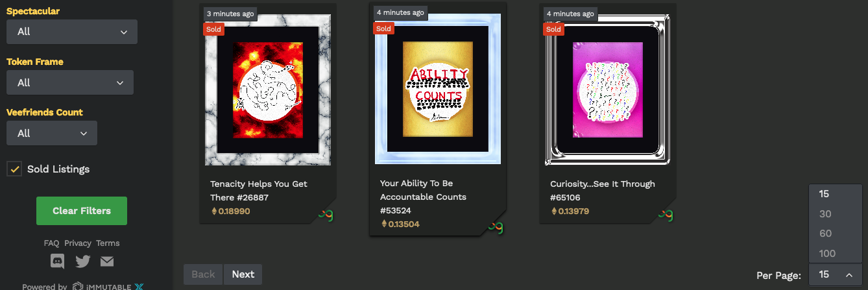868x290 pixels.
Task: Open the FAQ link
Action: [52, 243]
